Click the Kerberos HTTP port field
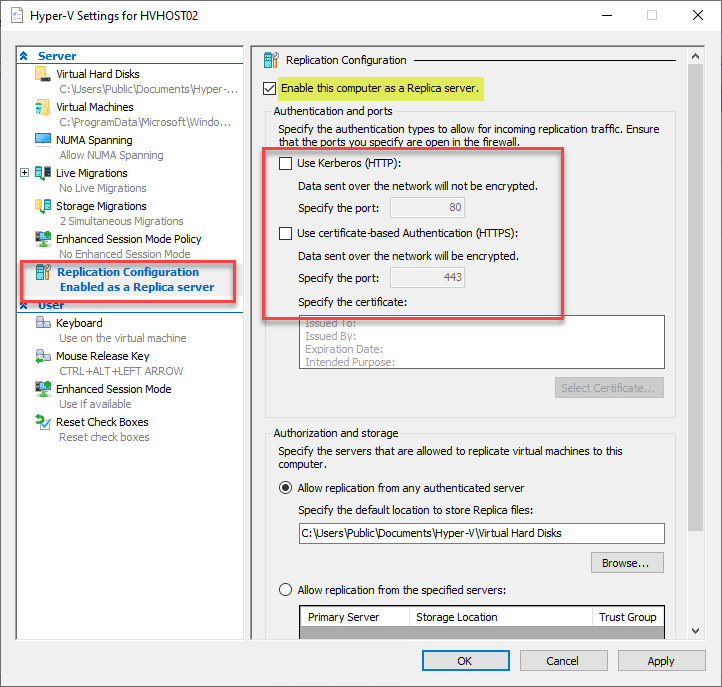722x687 pixels. [x=427, y=207]
